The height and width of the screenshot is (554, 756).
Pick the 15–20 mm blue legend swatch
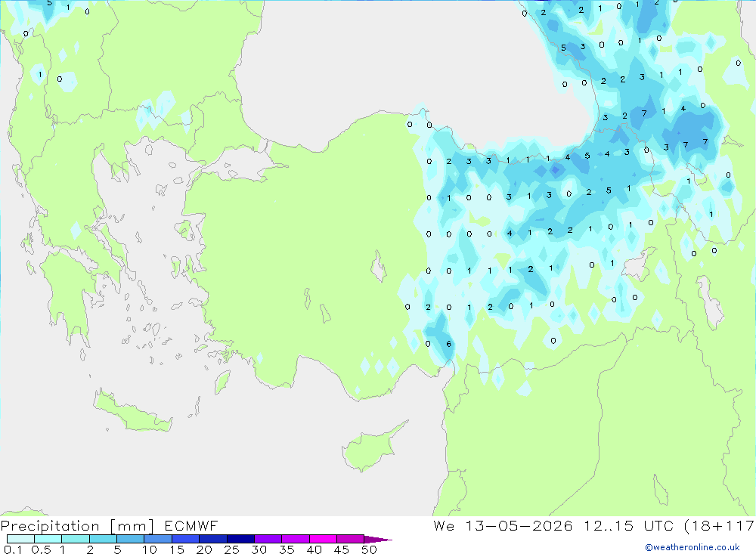(186, 539)
